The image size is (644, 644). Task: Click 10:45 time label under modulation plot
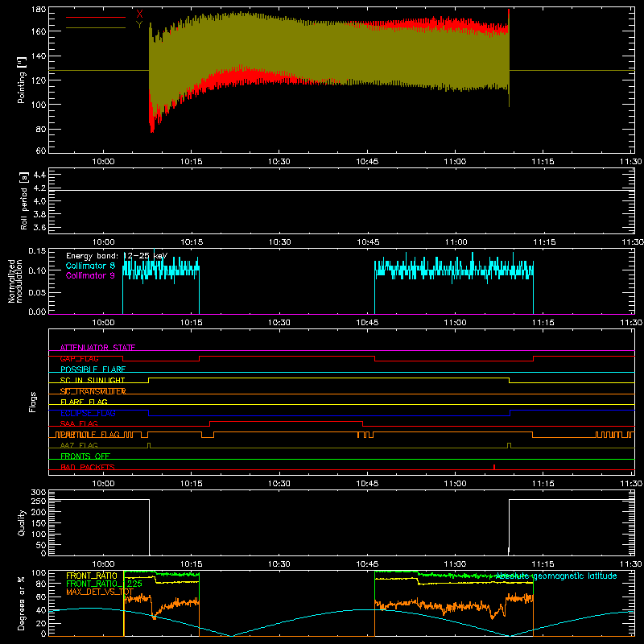point(367,323)
